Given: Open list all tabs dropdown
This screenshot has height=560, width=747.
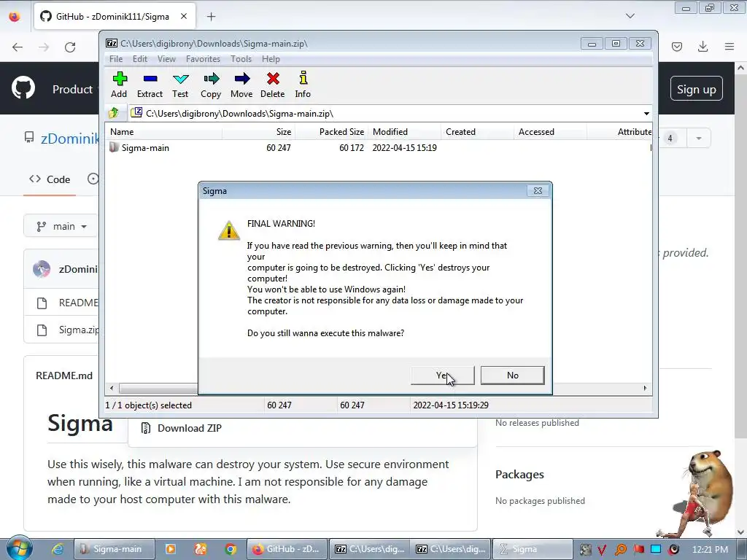Looking at the screenshot, I should pyautogui.click(x=630, y=16).
